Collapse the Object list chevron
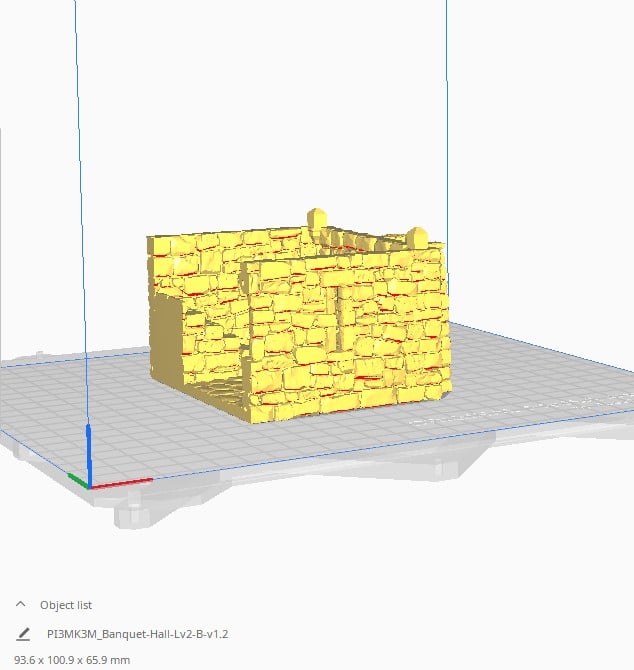 point(21,605)
